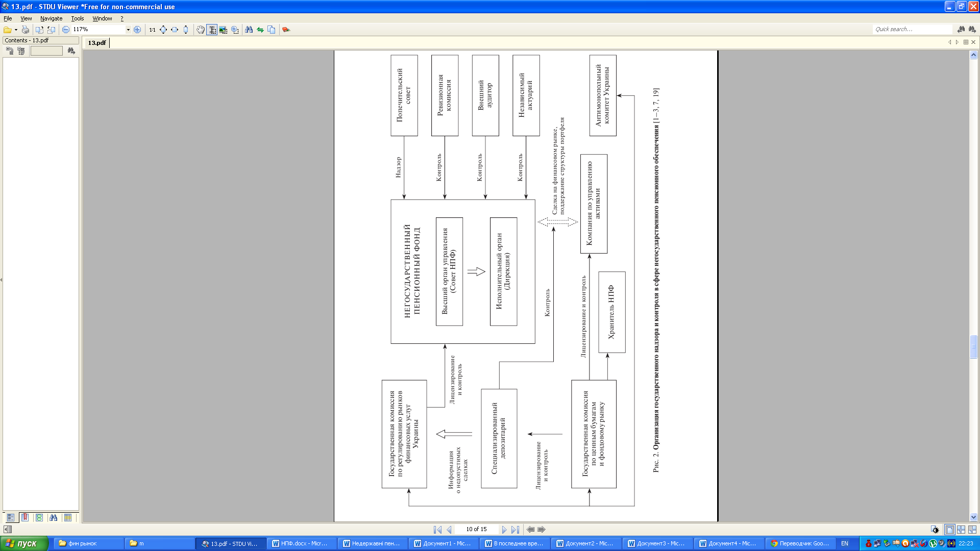Print the document using the printer icon
The height and width of the screenshot is (551, 980).
coord(25,30)
